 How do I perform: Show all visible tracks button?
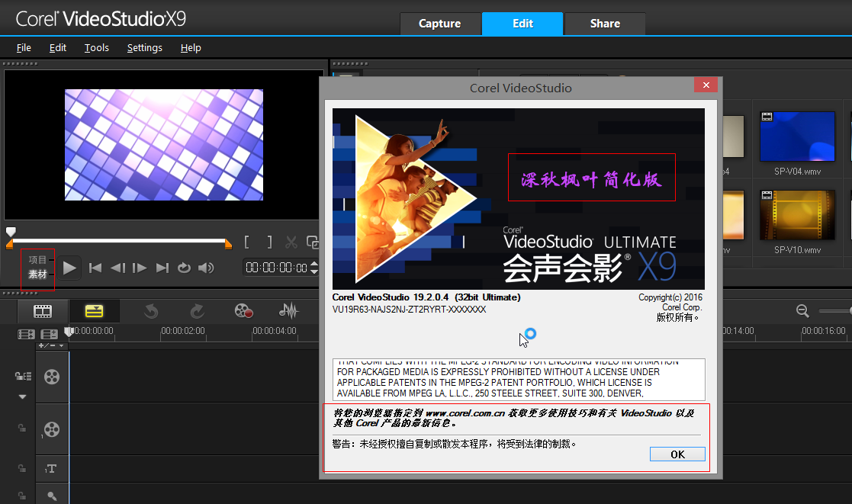(x=25, y=334)
